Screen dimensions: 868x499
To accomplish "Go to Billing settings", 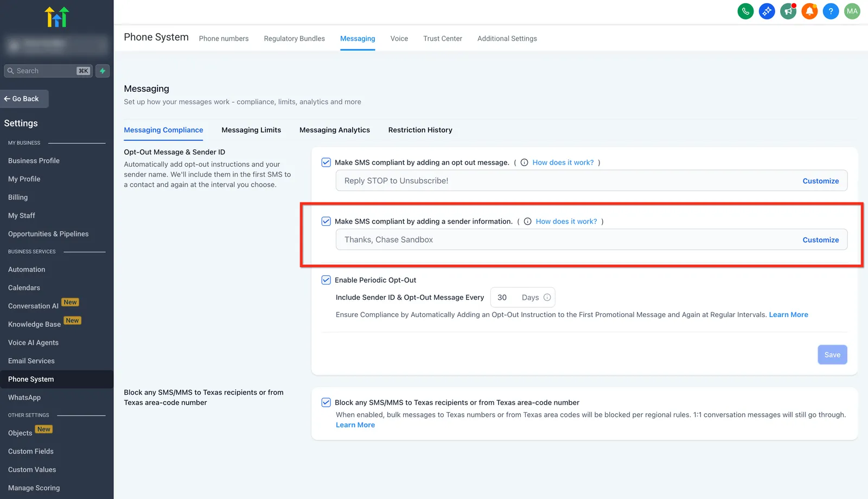I will (x=18, y=198).
